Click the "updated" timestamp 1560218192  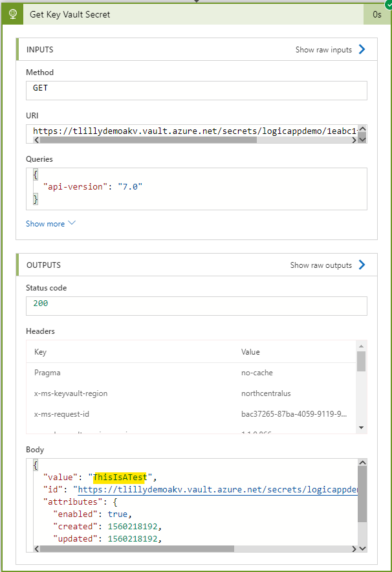(x=133, y=539)
